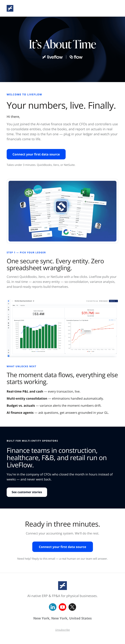Click the central LiveFlow sync icon in illustration
This screenshot has height=644, width=125.
click(61, 206)
